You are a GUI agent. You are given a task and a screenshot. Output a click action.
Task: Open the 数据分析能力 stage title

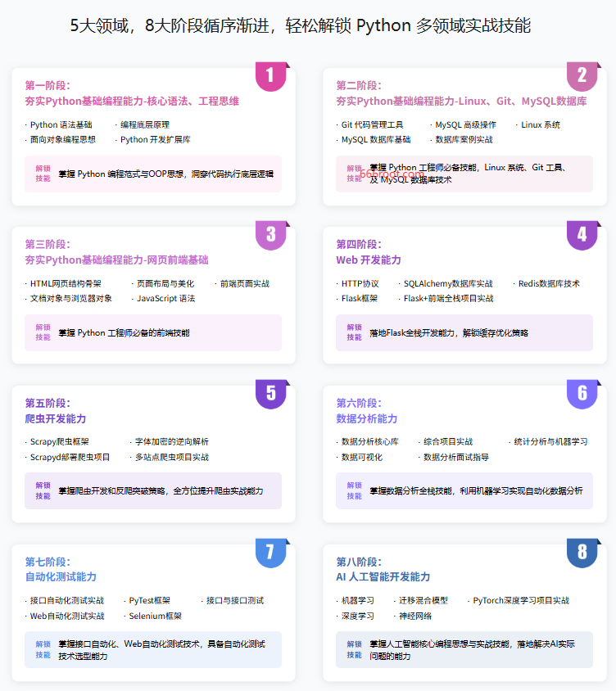(367, 419)
